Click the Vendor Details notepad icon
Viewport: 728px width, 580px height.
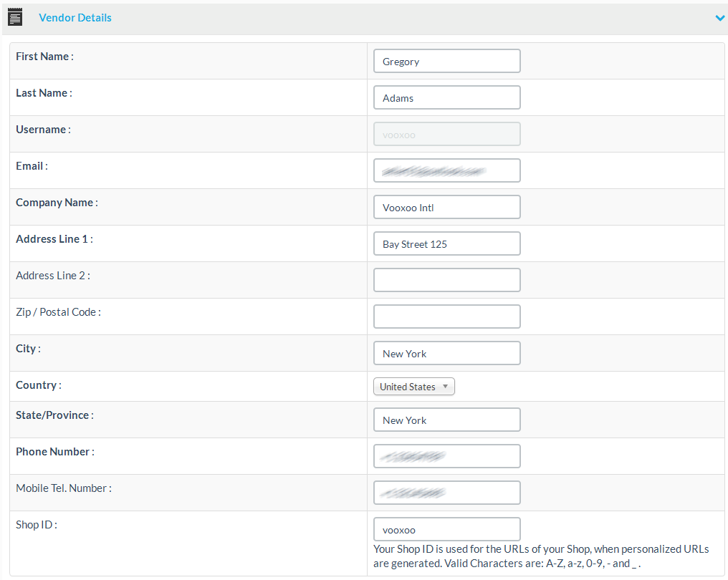pos(15,17)
